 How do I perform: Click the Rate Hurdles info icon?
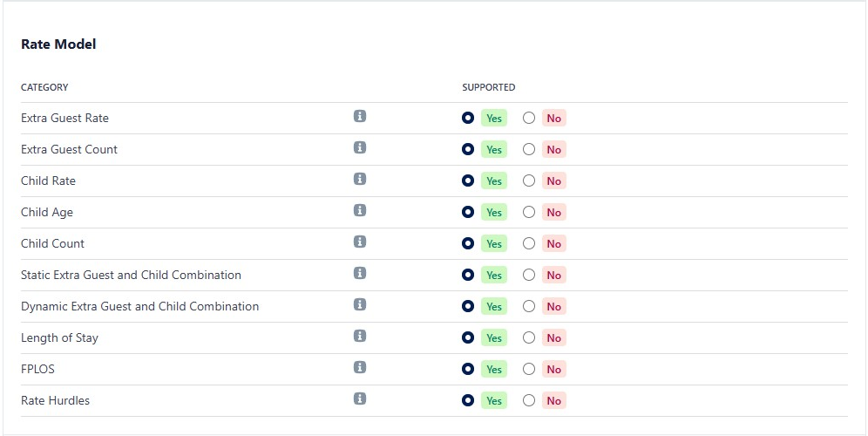click(360, 399)
